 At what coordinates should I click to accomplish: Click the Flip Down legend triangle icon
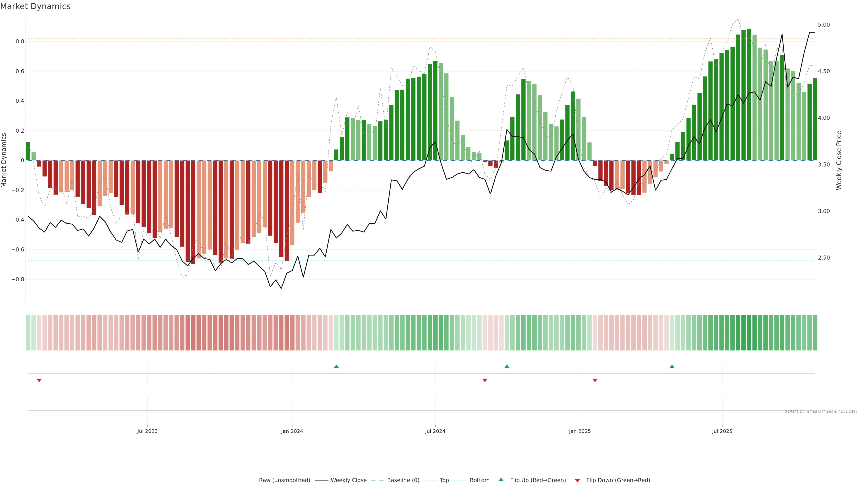[x=577, y=480]
